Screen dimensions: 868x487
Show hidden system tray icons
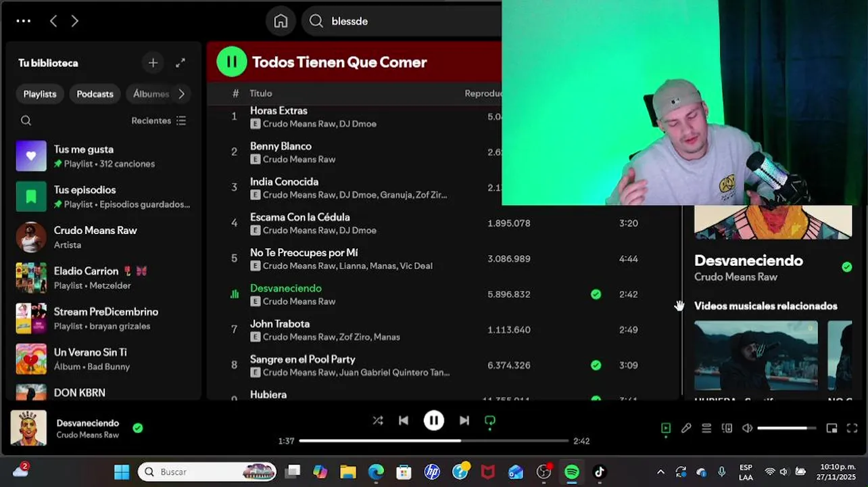[x=660, y=472]
